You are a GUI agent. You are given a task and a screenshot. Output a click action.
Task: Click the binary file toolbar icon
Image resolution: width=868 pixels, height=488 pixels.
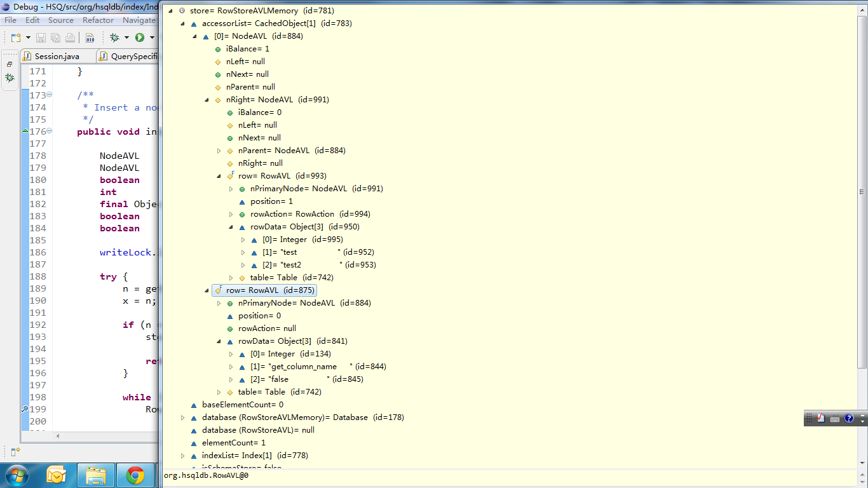[x=90, y=37]
